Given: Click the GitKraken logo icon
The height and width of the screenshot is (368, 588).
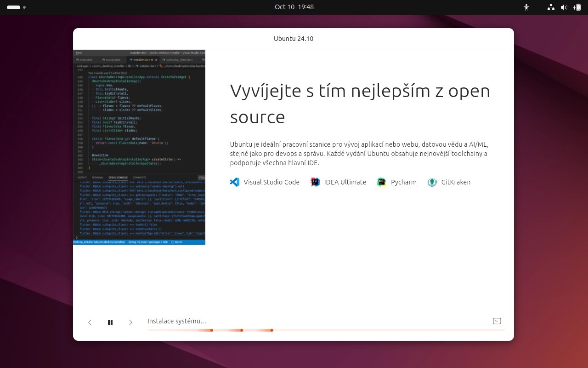Looking at the screenshot, I should 432,182.
